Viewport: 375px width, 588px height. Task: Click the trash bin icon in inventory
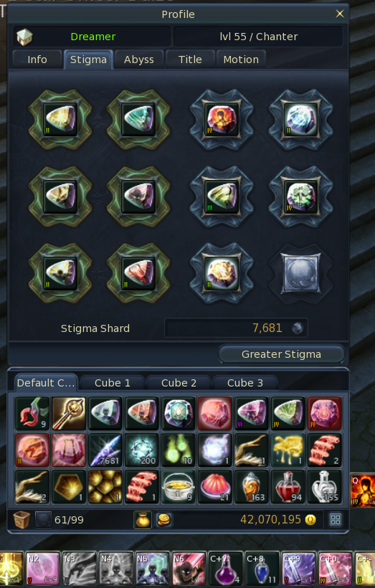click(22, 520)
